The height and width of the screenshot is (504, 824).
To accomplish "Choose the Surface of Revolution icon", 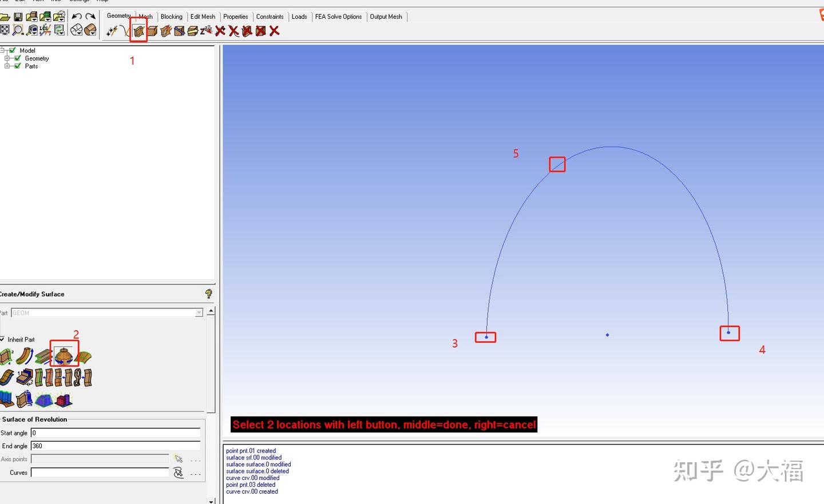I will click(64, 356).
